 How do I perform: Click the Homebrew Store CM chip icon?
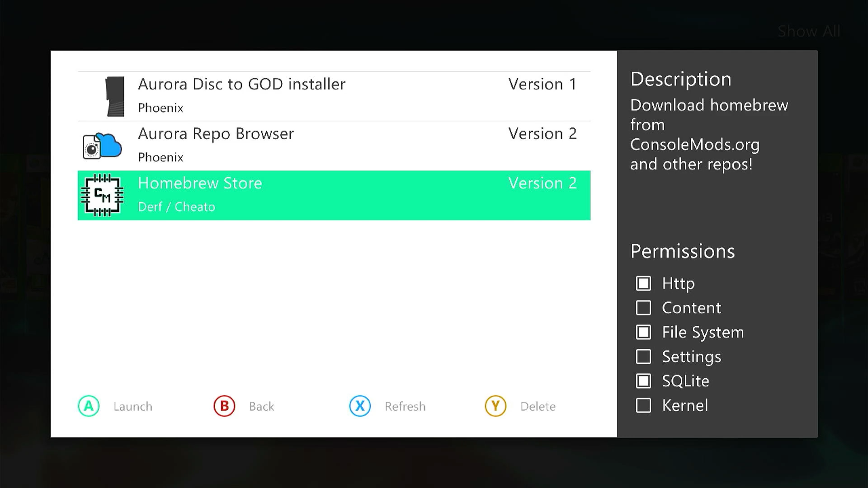click(102, 195)
